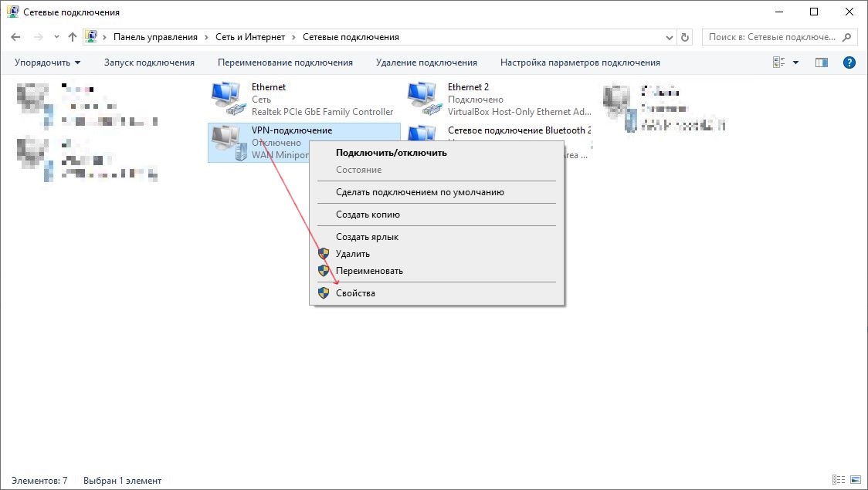Click Переименовать in the context menu
This screenshot has height=490, width=868.
coord(369,271)
